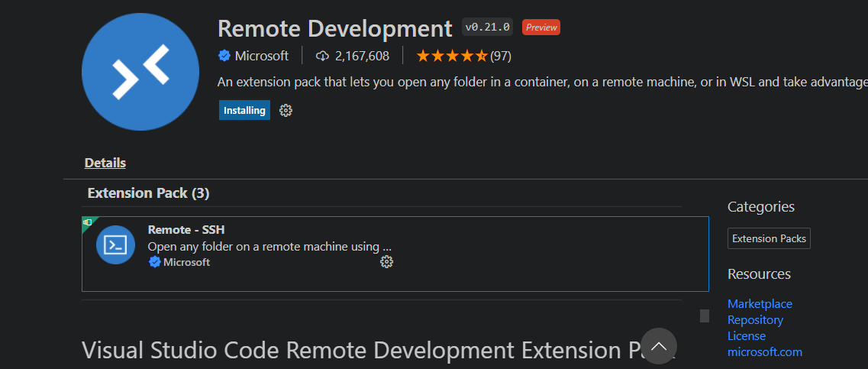Click the Remote - SSH extension title

coord(186,229)
